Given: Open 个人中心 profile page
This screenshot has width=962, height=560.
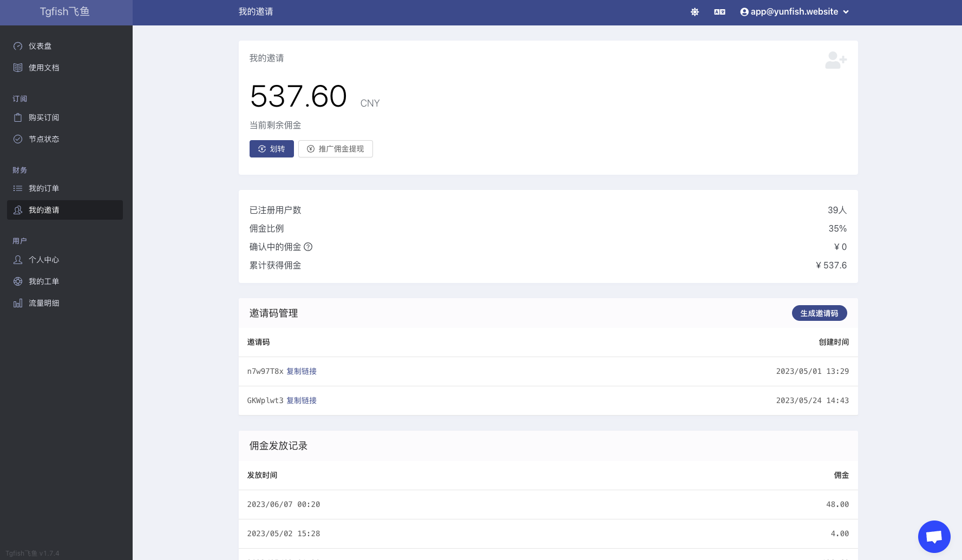Looking at the screenshot, I should pos(44,260).
